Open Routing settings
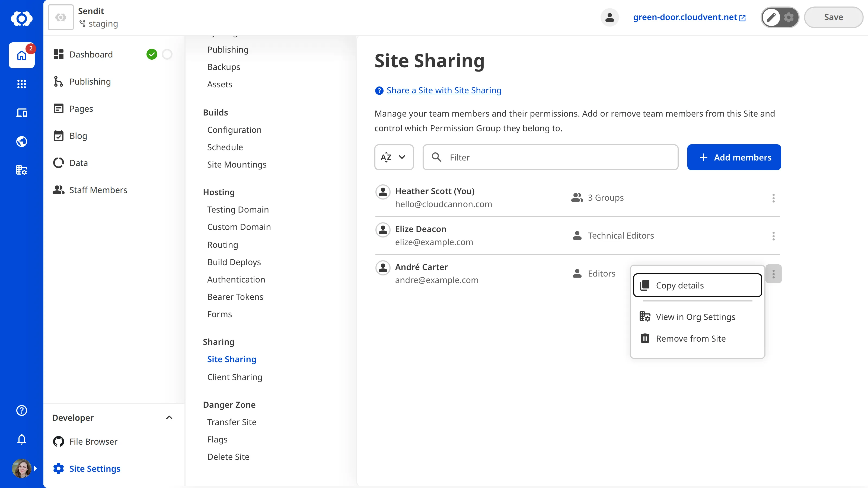The height and width of the screenshot is (488, 868). (222, 245)
